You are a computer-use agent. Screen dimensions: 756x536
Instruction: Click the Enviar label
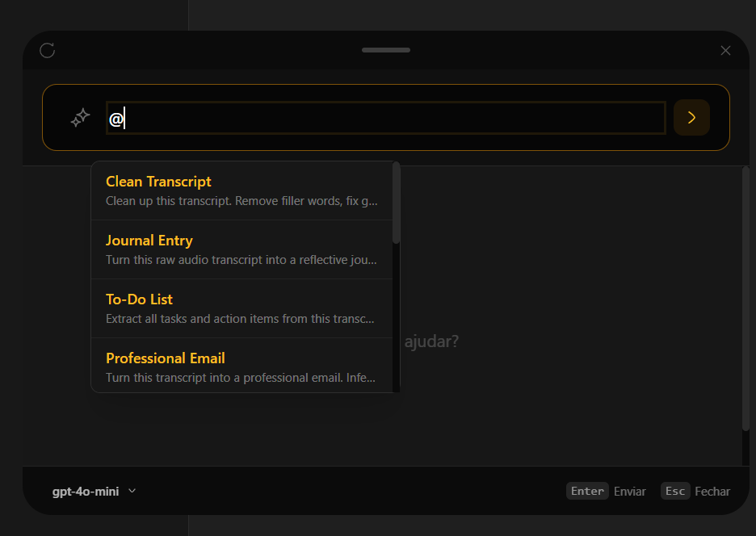pos(630,492)
